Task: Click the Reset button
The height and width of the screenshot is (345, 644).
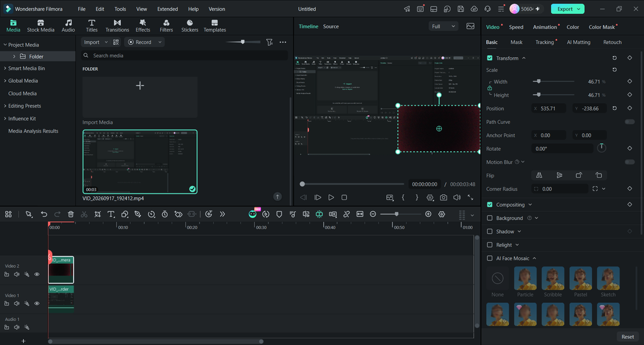Action: coord(628,337)
